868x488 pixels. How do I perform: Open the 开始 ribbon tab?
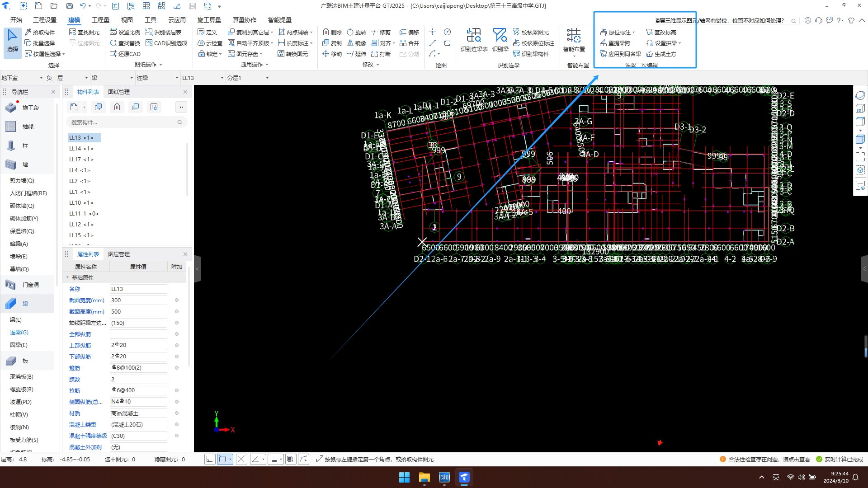[16, 20]
